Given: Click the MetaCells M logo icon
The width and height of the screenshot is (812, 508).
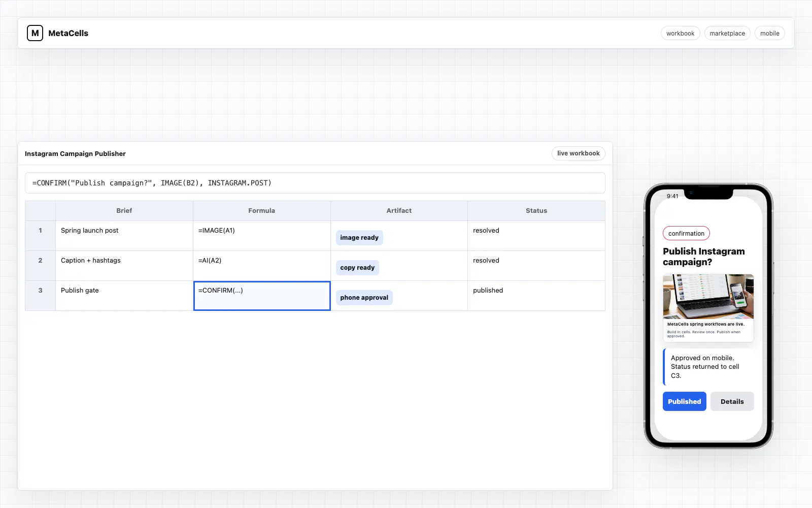Looking at the screenshot, I should pos(35,33).
